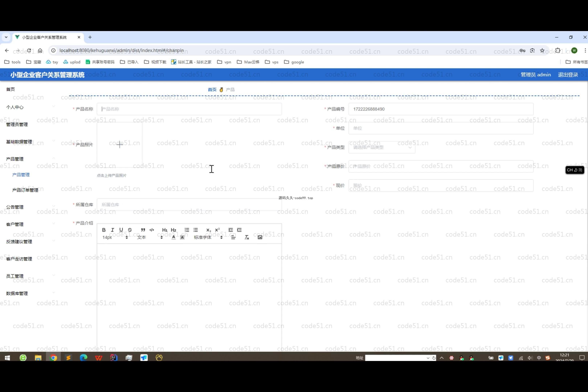Open the 标准字体 font family dropdown
The image size is (588, 392).
(x=208, y=237)
